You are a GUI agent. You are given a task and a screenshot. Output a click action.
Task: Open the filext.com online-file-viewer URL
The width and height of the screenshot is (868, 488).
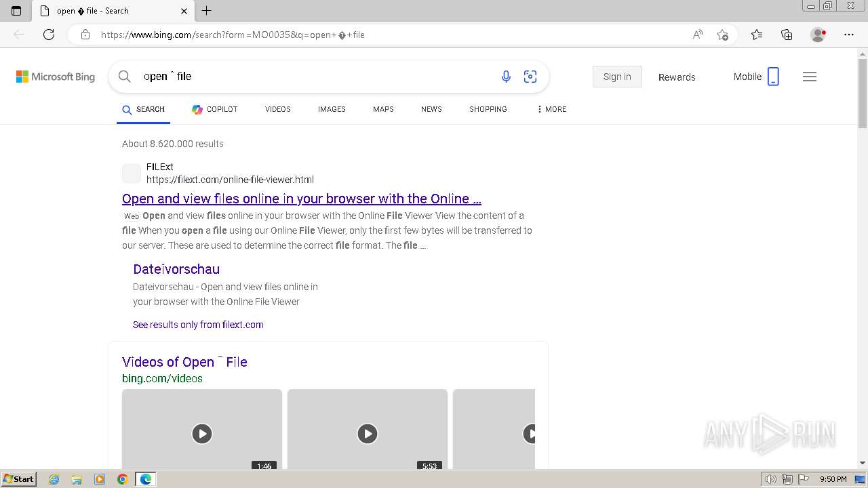pos(230,180)
